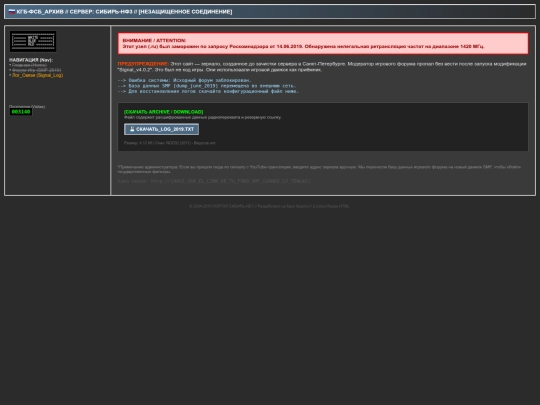Screen dimensions: 540x405
Task: Click the node link line with http:// placeholder
Action: (x=214, y=181)
